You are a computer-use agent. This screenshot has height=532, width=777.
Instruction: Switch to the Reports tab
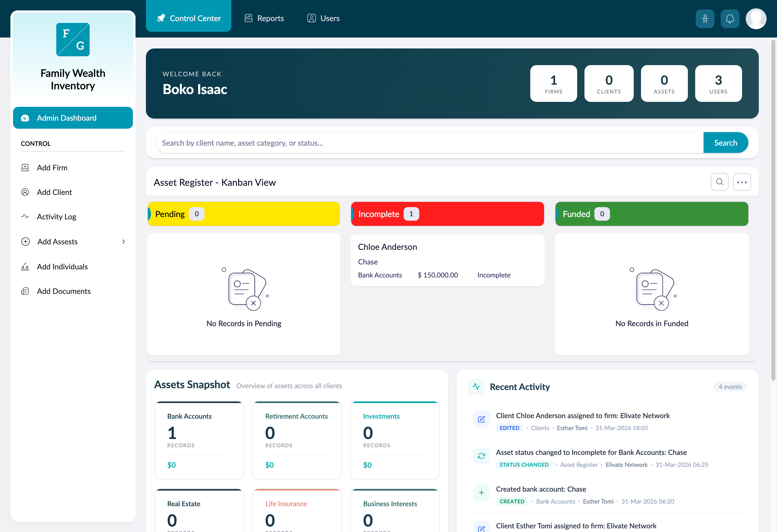pyautogui.click(x=264, y=18)
